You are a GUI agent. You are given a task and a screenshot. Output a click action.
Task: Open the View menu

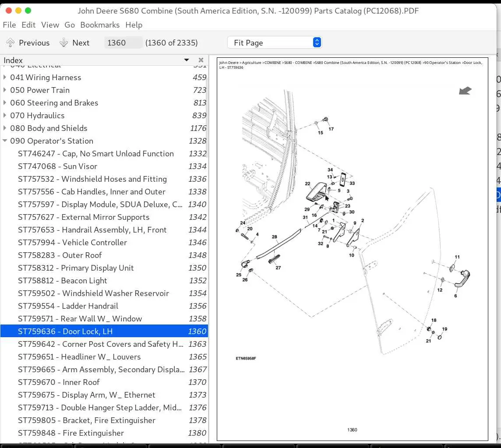pyautogui.click(x=50, y=25)
